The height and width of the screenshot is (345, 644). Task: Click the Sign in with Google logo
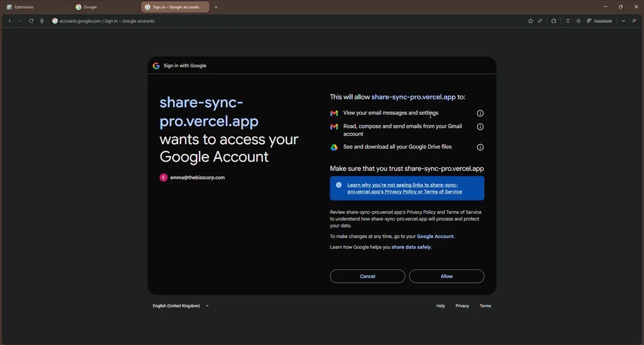point(156,65)
